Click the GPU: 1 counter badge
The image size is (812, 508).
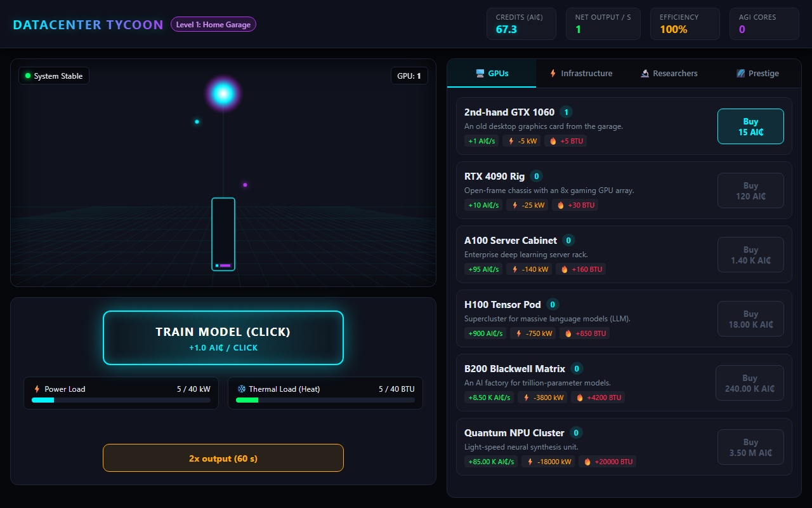pos(409,76)
